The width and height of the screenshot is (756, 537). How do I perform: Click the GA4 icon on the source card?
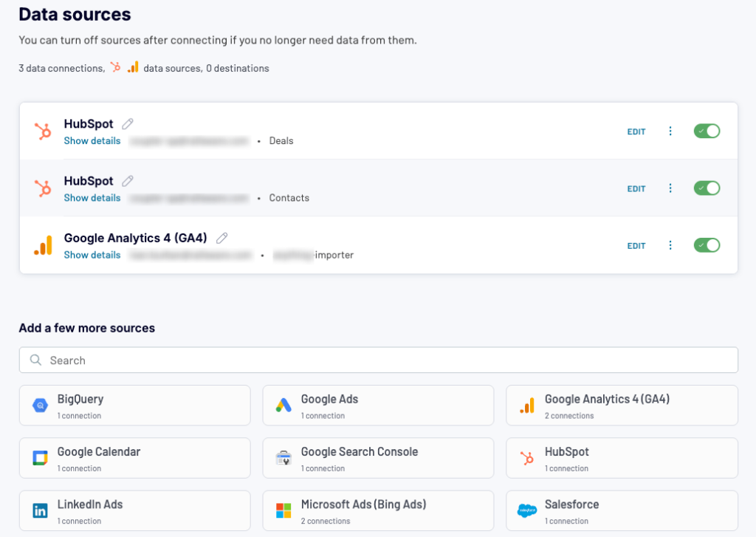(x=527, y=406)
